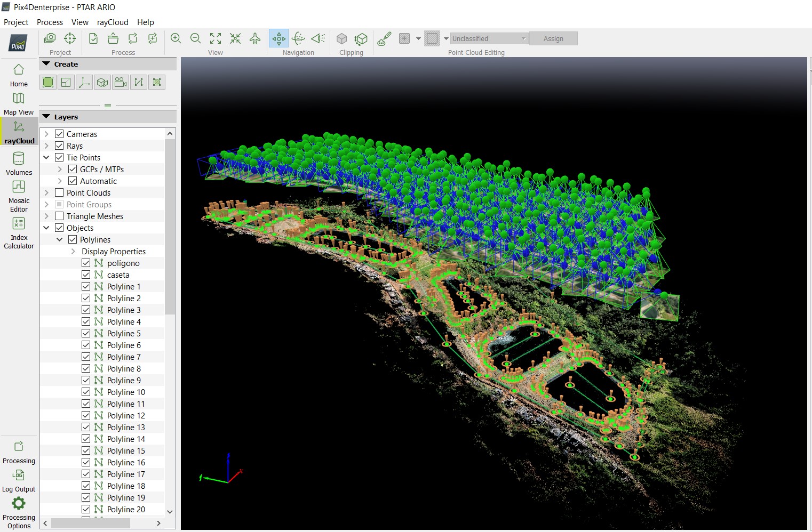Image resolution: width=812 pixels, height=532 pixels.
Task: Enable the Triangle Meshes checkbox
Action: [x=59, y=216]
